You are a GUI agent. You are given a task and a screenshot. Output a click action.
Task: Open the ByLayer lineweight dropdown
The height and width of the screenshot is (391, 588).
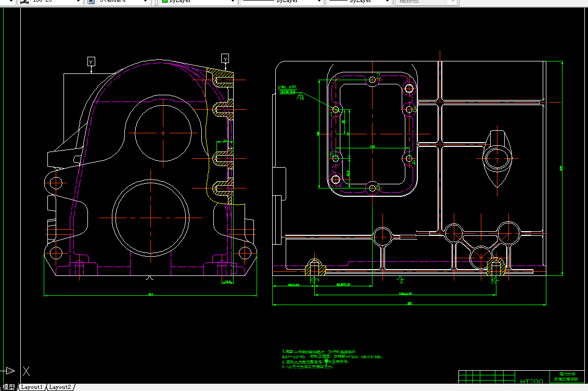387,2
